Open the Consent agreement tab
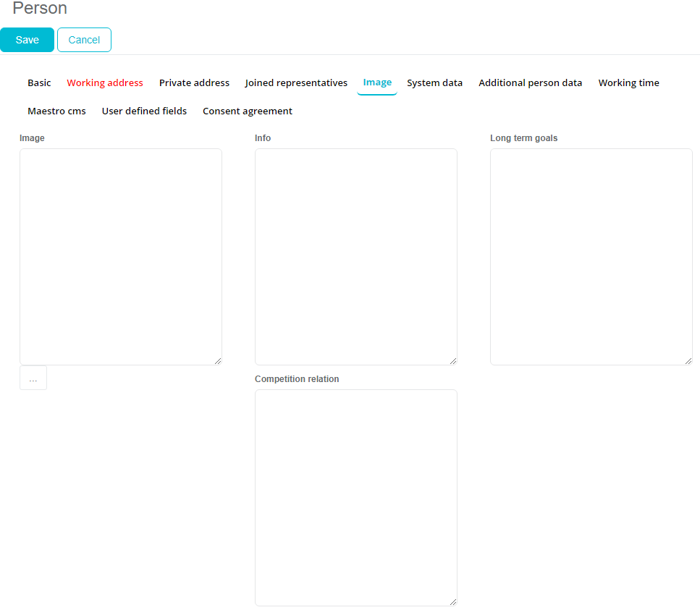This screenshot has height=610, width=700. coord(248,111)
